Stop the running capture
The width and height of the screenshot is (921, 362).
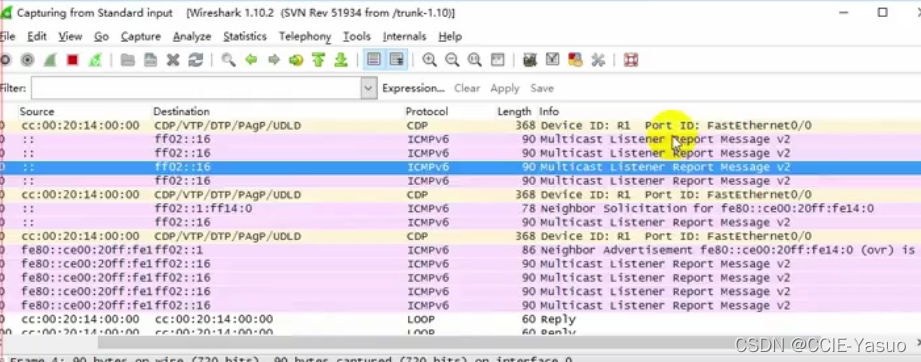pos(73,60)
